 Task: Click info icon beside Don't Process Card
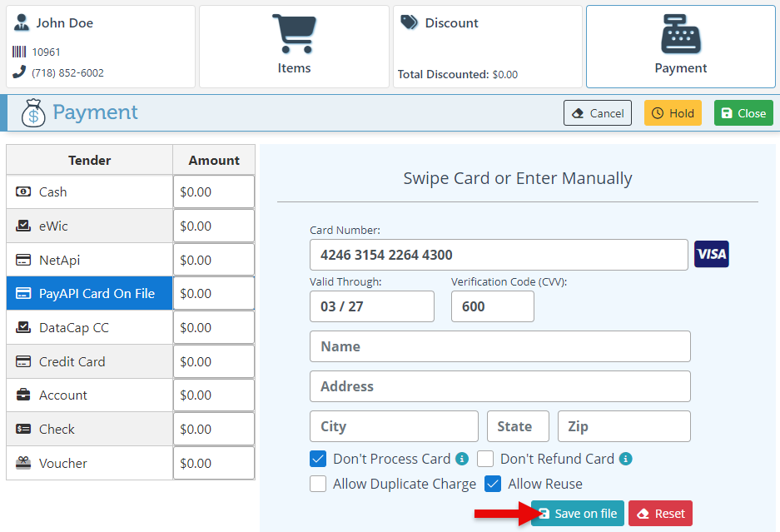pos(462,459)
